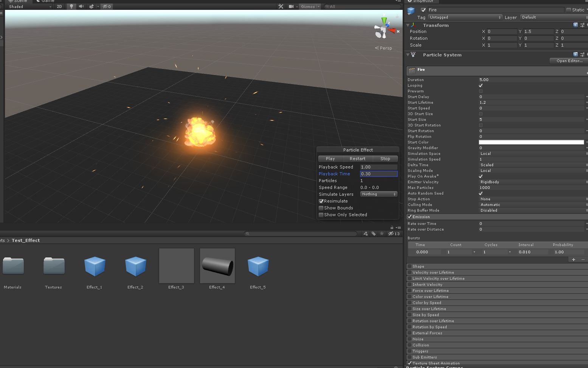Image resolution: width=588 pixels, height=368 pixels.
Task: Open the Simulation Space dropdown
Action: 533,154
